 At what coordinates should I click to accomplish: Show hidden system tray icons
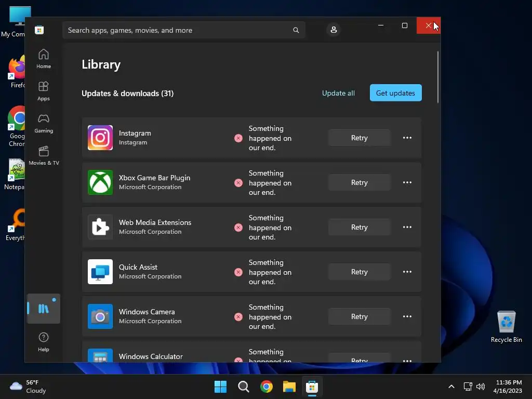click(451, 387)
